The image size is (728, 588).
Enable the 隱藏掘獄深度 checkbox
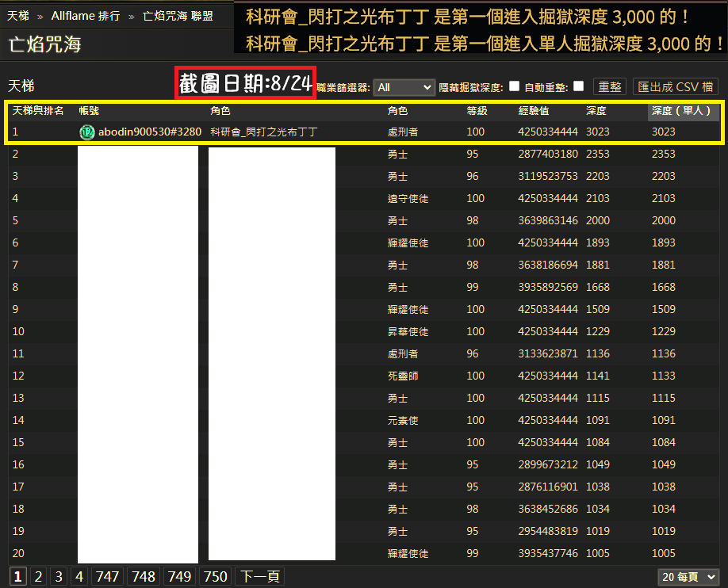[514, 86]
